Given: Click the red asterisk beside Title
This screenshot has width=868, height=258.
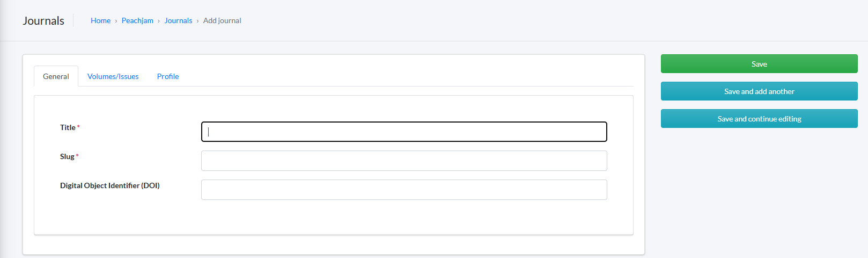Looking at the screenshot, I should click(78, 127).
